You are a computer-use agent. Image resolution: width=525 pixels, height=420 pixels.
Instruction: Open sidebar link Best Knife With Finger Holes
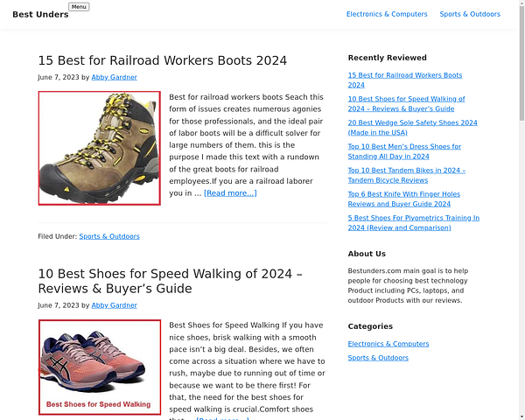pos(403,199)
